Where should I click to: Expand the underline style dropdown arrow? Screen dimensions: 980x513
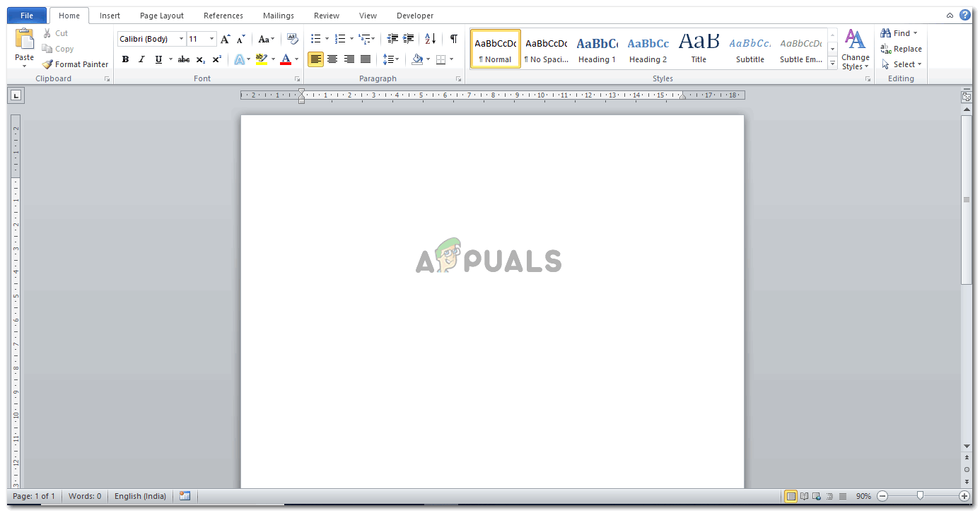pos(170,59)
